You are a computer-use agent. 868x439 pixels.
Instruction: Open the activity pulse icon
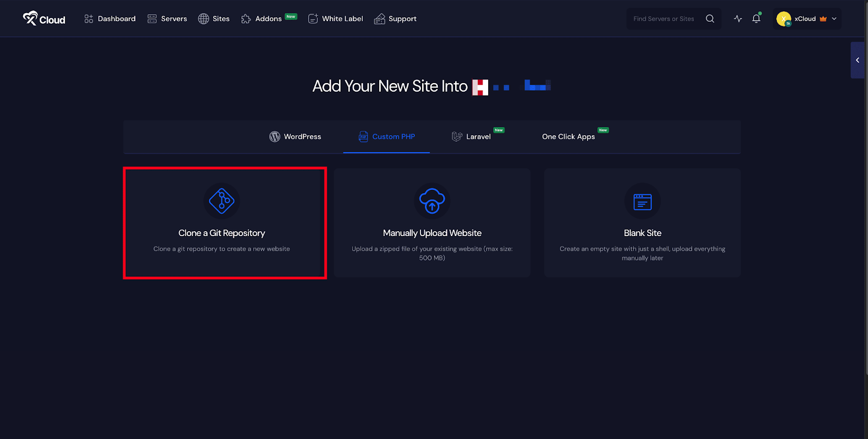pyautogui.click(x=738, y=18)
